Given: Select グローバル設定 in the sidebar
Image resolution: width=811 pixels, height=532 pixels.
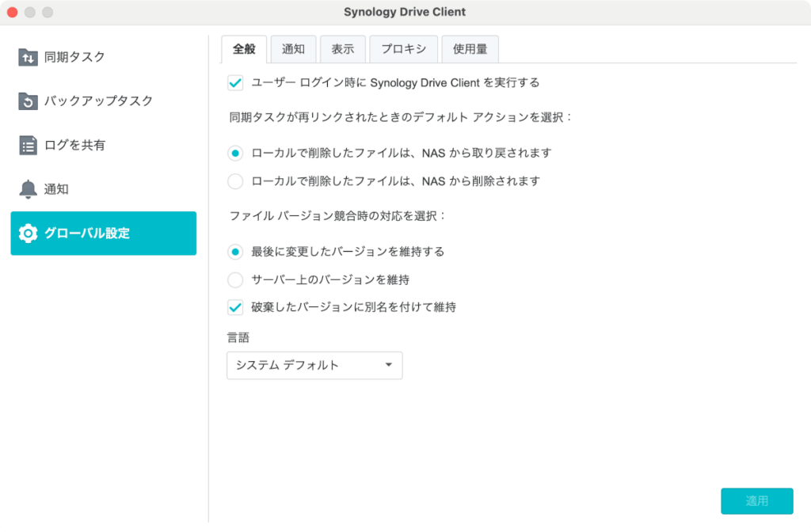Looking at the screenshot, I should click(x=104, y=234).
